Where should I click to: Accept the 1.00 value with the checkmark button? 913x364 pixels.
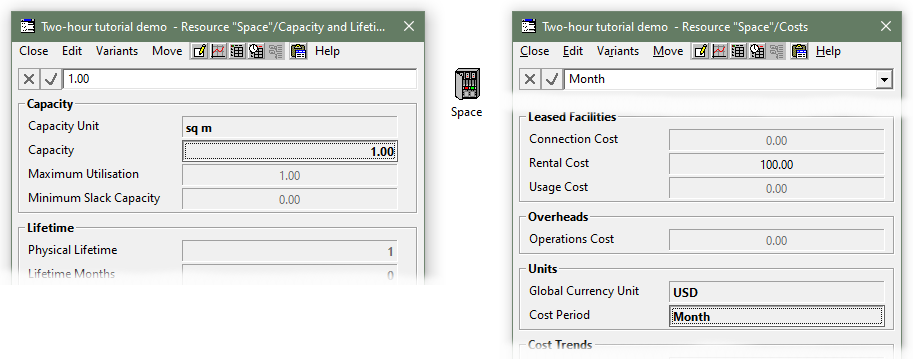click(51, 79)
